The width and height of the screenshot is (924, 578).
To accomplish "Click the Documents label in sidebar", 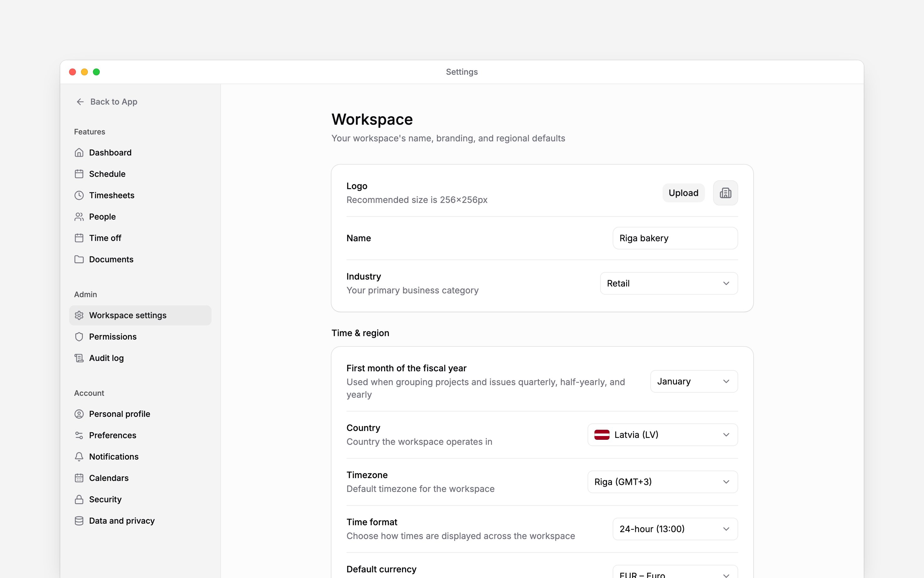I will 111,259.
